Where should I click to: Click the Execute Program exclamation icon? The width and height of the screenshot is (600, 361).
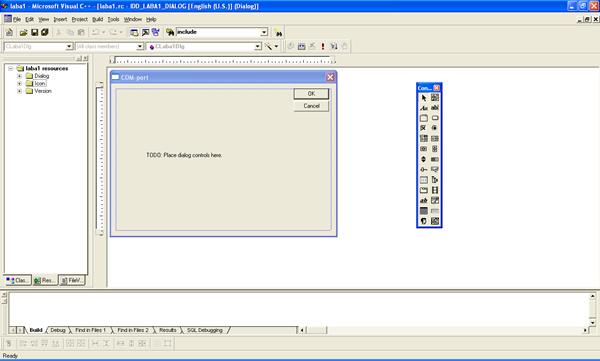pyautogui.click(x=323, y=46)
